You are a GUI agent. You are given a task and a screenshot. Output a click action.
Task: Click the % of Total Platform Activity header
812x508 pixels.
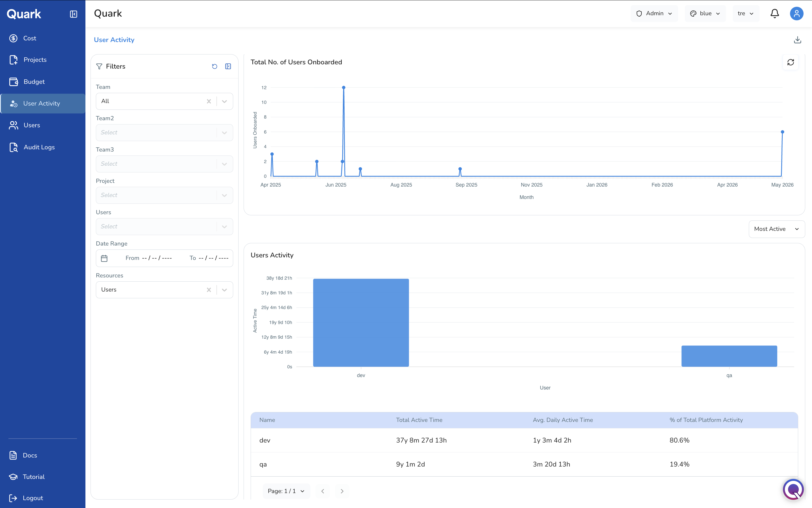click(x=706, y=420)
